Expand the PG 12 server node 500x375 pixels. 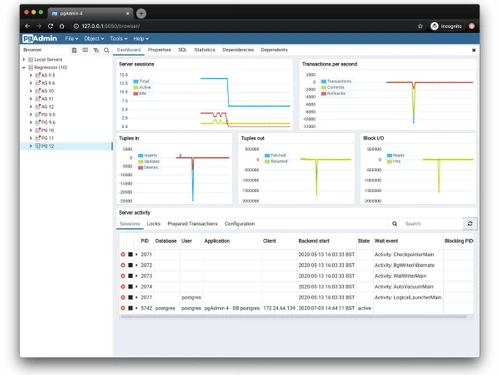(31, 146)
